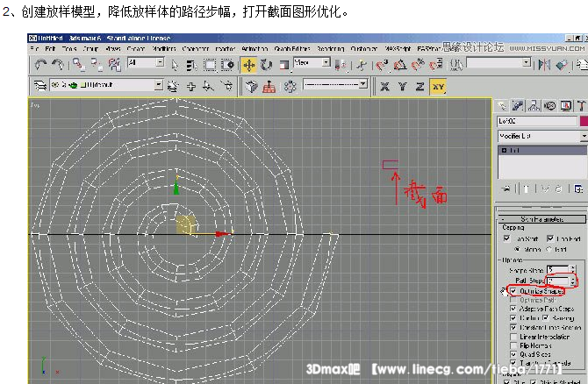Image resolution: width=588 pixels, height=384 pixels.
Task: Toggle the Linear Interpolation checkbox
Action: click(x=513, y=337)
